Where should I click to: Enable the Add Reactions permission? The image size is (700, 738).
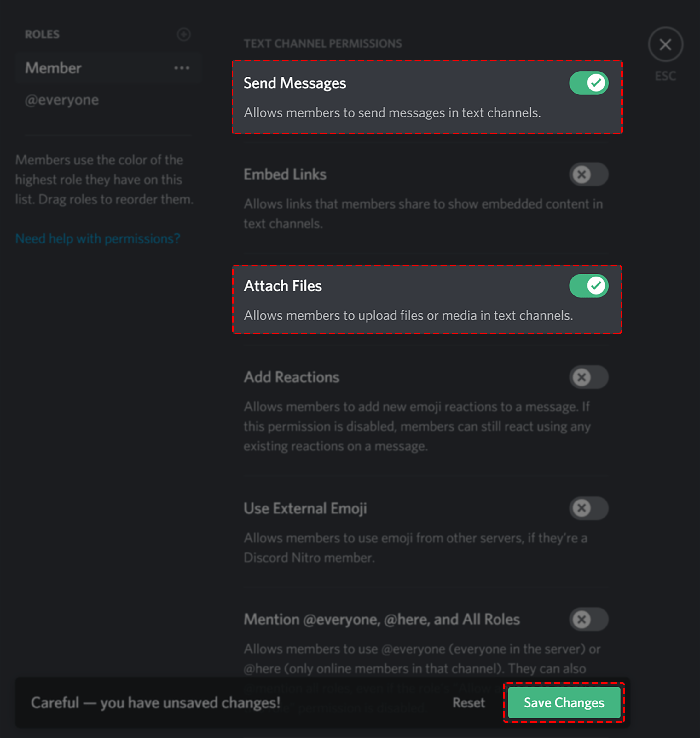pos(589,377)
